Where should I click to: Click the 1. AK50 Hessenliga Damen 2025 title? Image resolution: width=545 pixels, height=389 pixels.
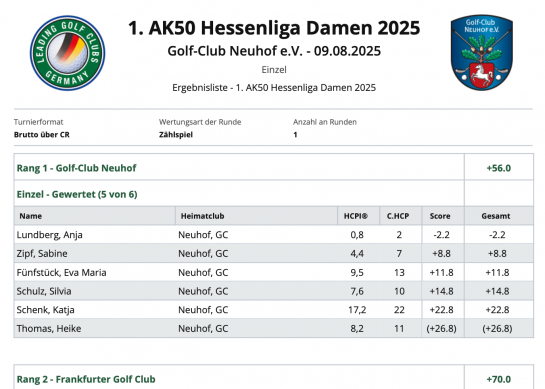click(x=274, y=28)
